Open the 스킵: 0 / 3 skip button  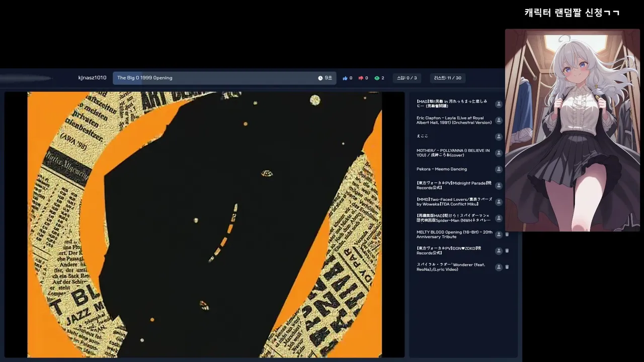pyautogui.click(x=407, y=78)
